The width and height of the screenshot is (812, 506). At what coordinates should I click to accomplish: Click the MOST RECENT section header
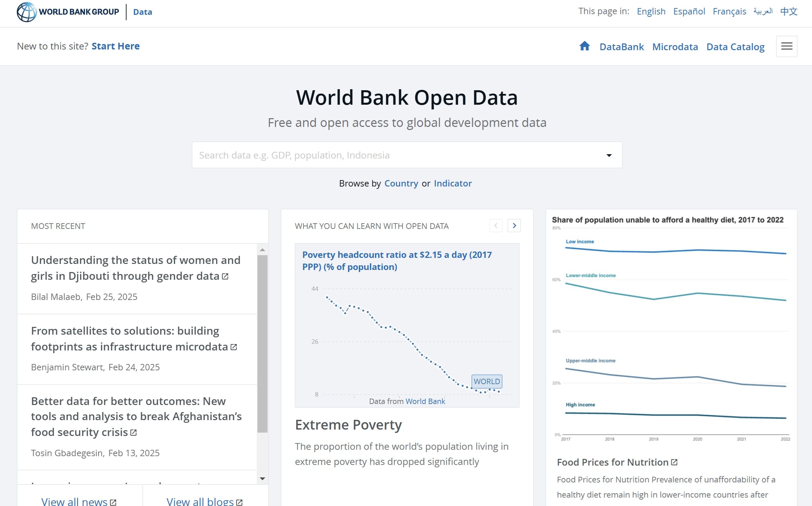[58, 226]
